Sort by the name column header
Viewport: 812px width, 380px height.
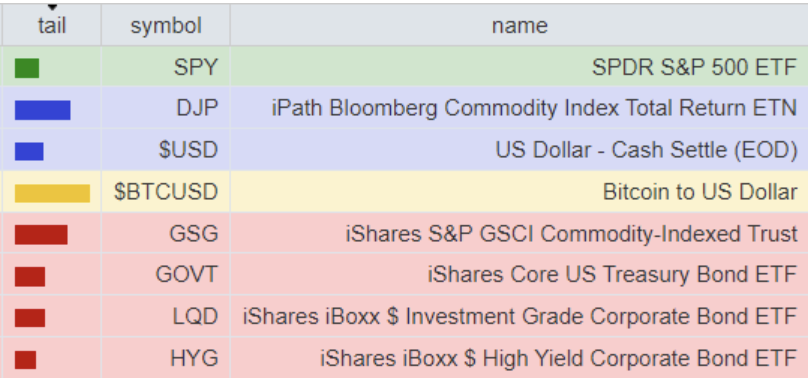[x=519, y=25]
